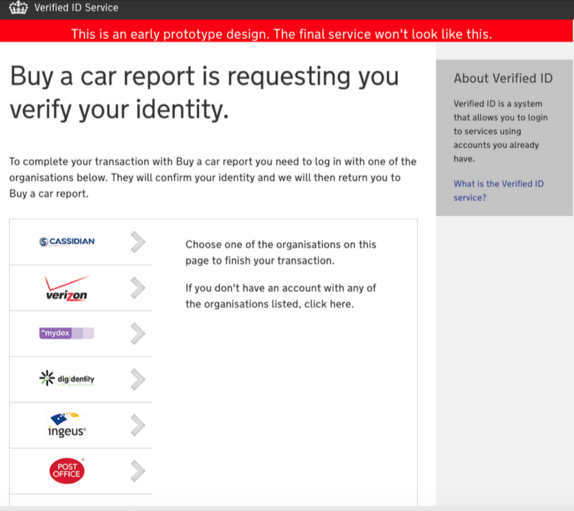Click the chevron next to Cassidian
This screenshot has height=511, width=574.
138,242
